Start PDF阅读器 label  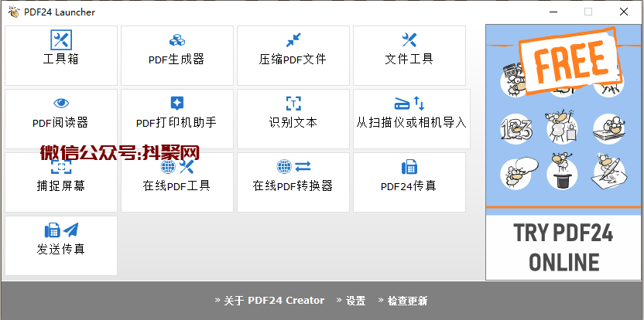pos(60,123)
